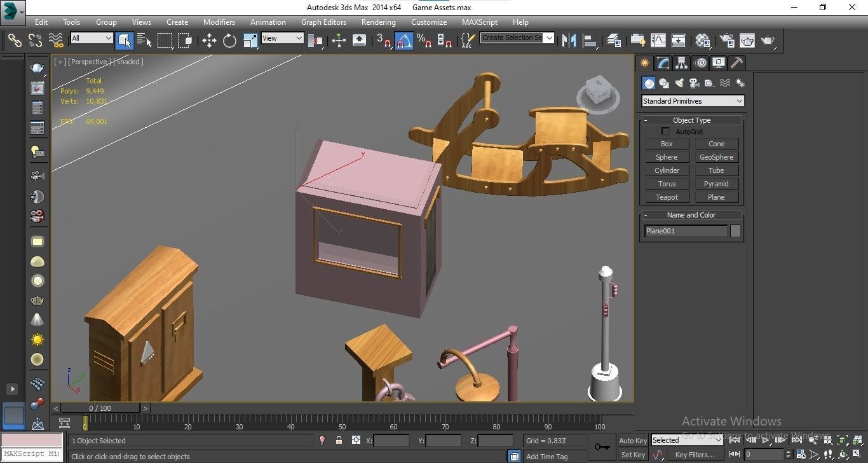
Task: Click the Align tool icon
Action: [x=590, y=41]
